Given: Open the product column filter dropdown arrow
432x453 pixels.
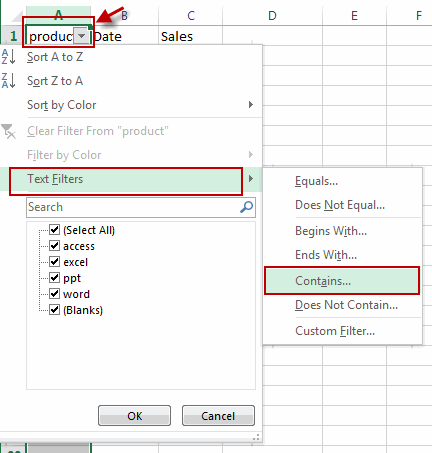Looking at the screenshot, I should point(82,36).
